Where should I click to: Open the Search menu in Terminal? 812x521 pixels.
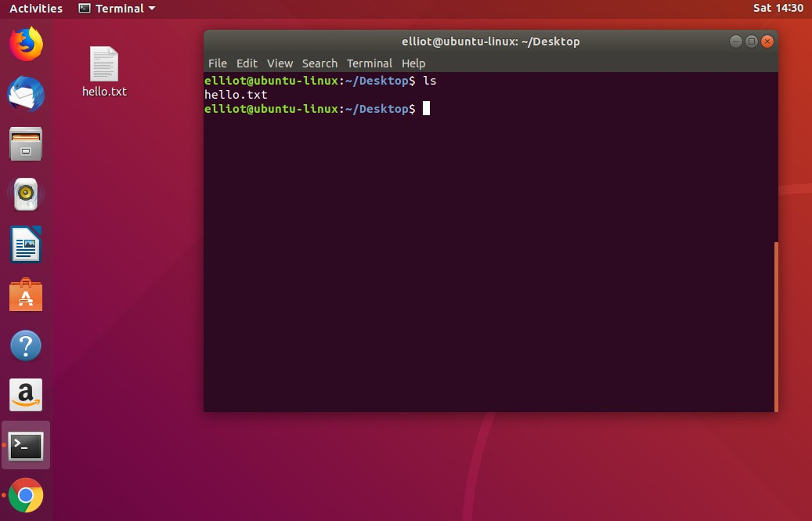pyautogui.click(x=319, y=63)
